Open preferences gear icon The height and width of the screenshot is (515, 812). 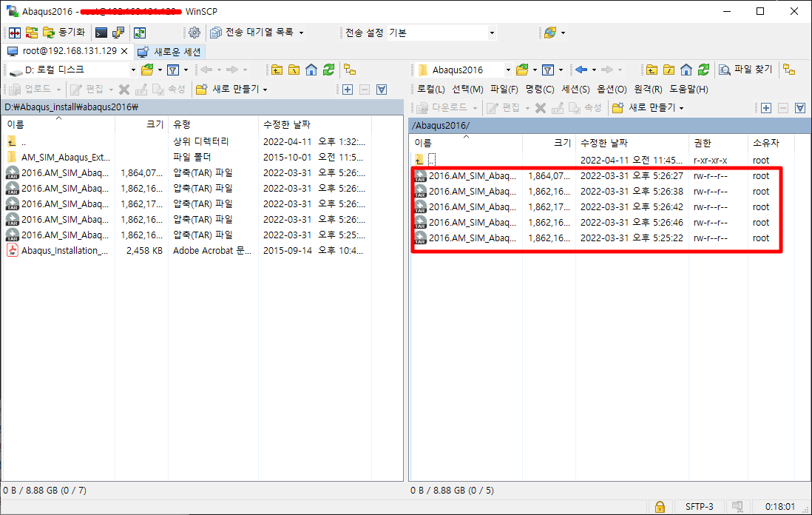click(x=194, y=33)
